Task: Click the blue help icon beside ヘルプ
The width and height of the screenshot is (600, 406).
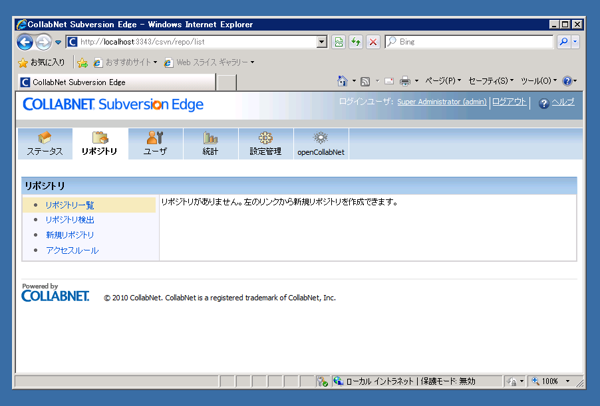Action: tap(544, 103)
